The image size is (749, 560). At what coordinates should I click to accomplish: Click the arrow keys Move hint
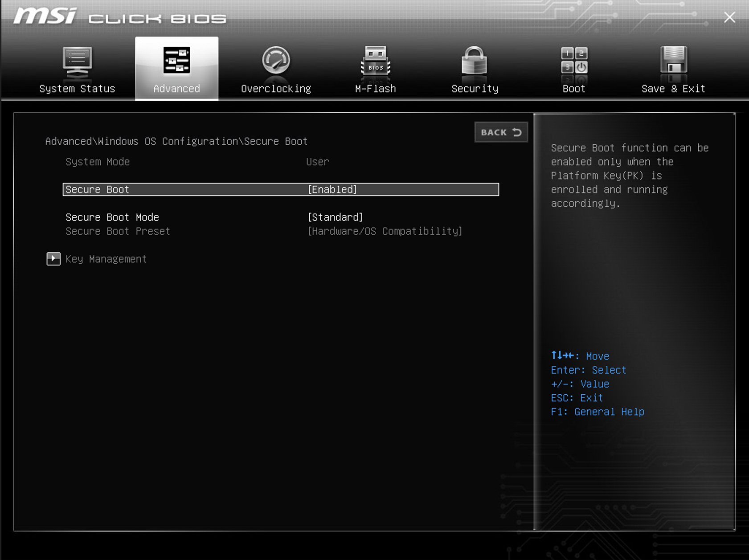[580, 356]
